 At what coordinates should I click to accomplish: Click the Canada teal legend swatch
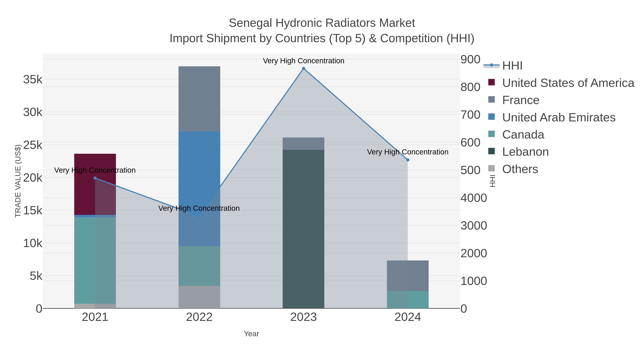492,134
